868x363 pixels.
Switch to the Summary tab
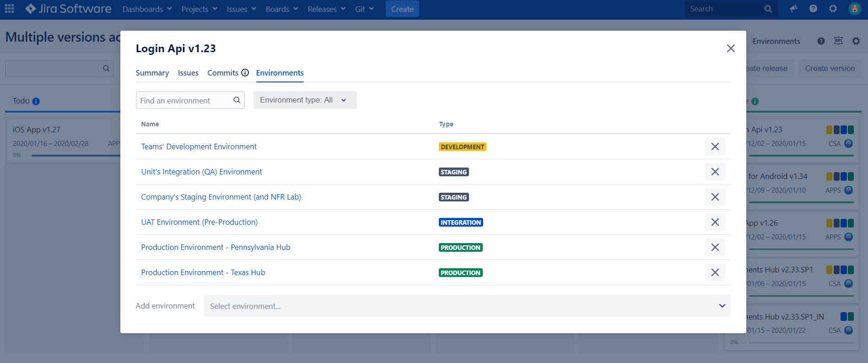152,73
